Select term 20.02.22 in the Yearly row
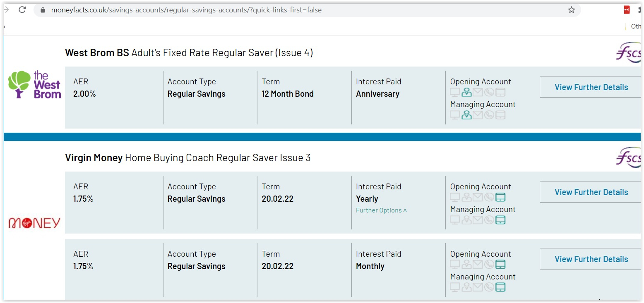This screenshot has width=644, height=303. pyautogui.click(x=278, y=199)
